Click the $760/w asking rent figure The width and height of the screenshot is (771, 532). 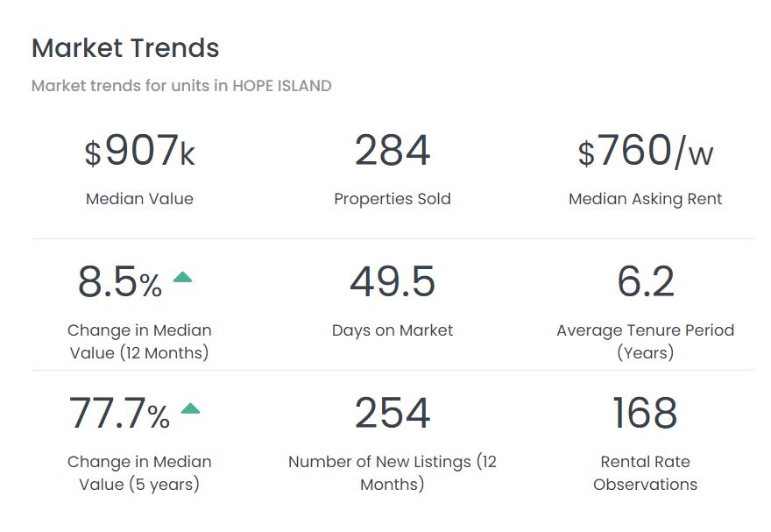pyautogui.click(x=646, y=152)
